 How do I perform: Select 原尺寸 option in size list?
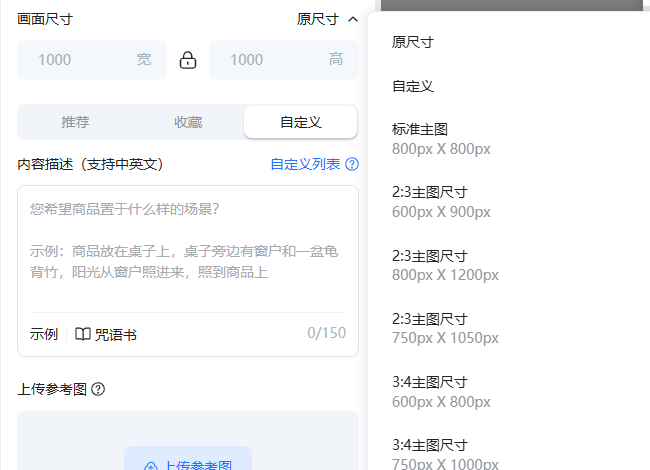click(413, 42)
